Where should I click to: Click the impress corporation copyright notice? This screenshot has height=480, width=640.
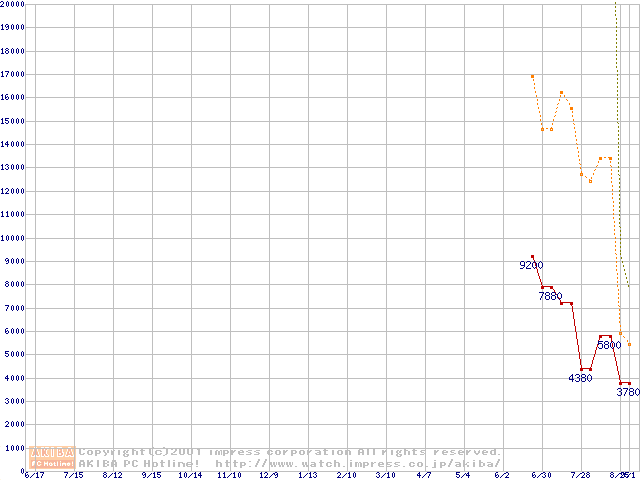(290, 452)
